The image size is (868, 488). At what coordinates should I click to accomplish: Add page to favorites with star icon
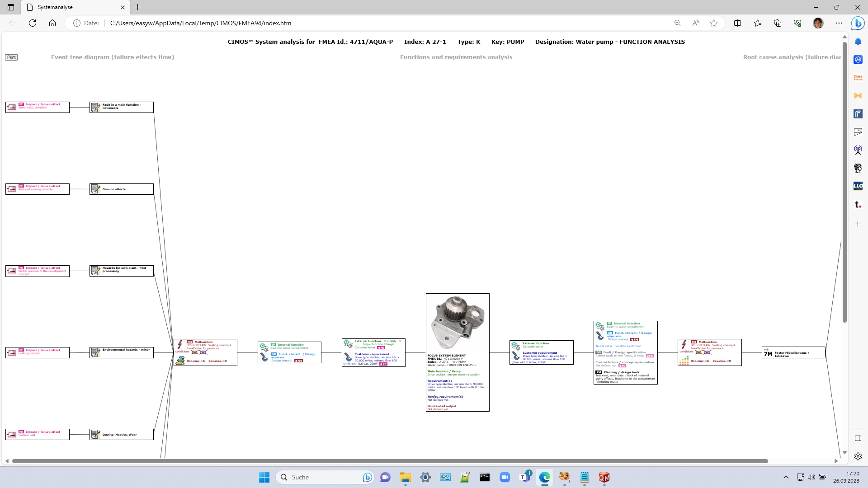(714, 23)
